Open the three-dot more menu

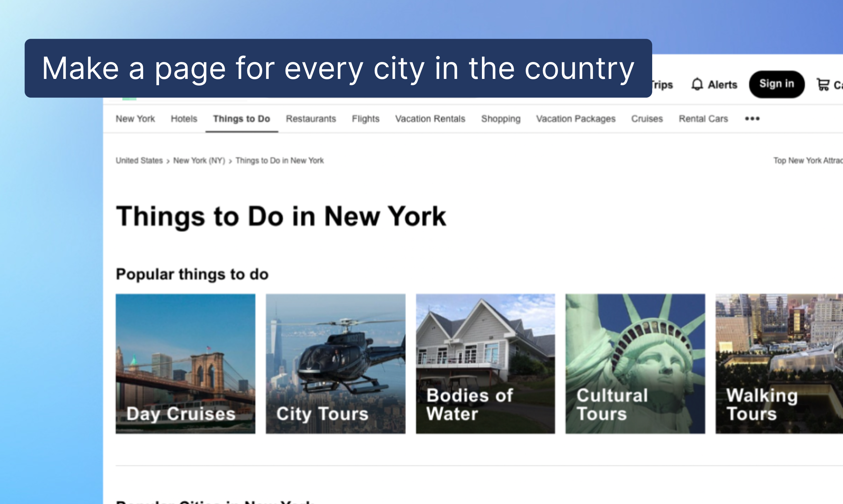point(752,118)
